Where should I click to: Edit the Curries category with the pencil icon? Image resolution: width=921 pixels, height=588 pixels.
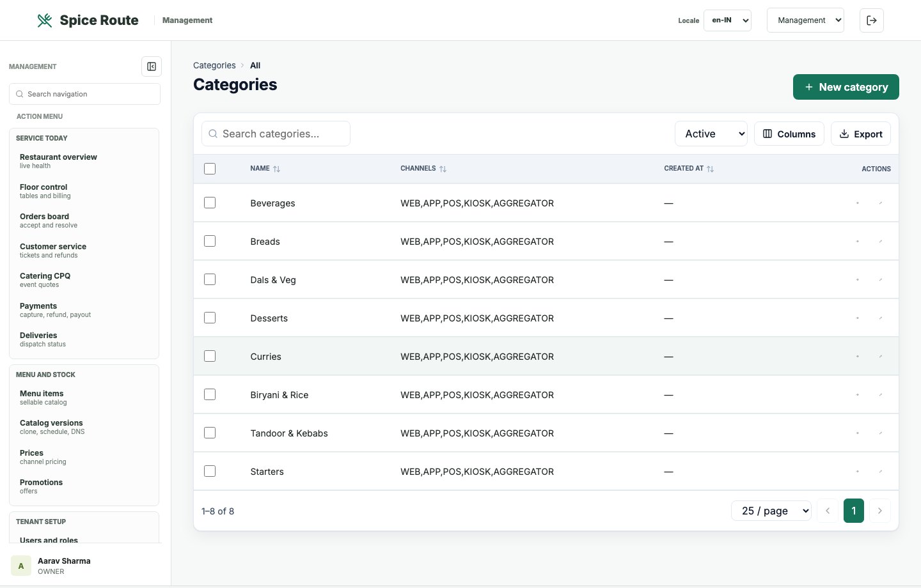click(x=881, y=357)
